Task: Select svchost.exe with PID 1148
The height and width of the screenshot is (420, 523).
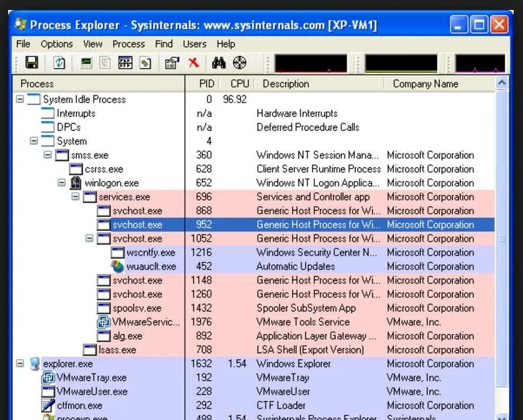Action: point(253,281)
